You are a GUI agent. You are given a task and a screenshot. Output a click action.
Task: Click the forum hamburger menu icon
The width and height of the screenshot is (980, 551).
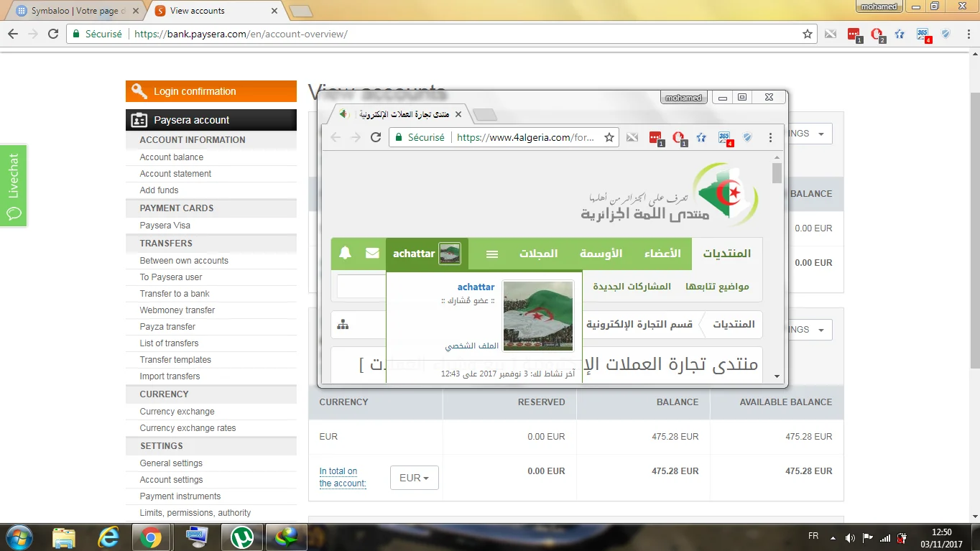pos(492,254)
